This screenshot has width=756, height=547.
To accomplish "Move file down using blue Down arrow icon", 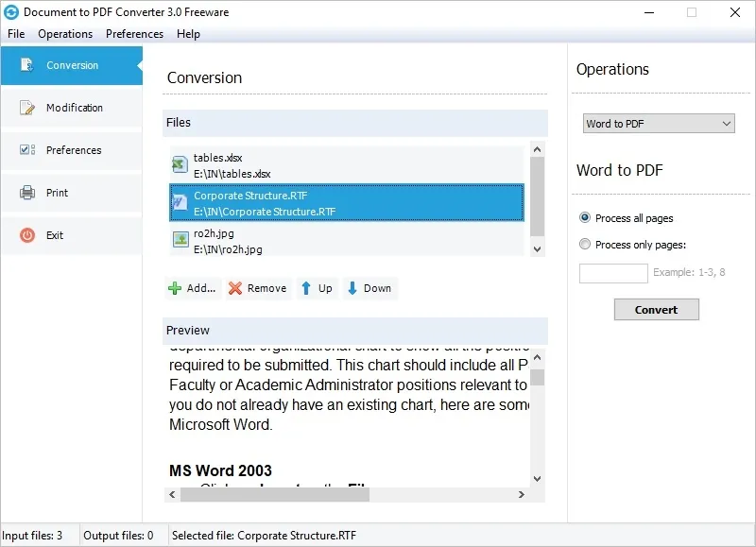I will (x=351, y=288).
